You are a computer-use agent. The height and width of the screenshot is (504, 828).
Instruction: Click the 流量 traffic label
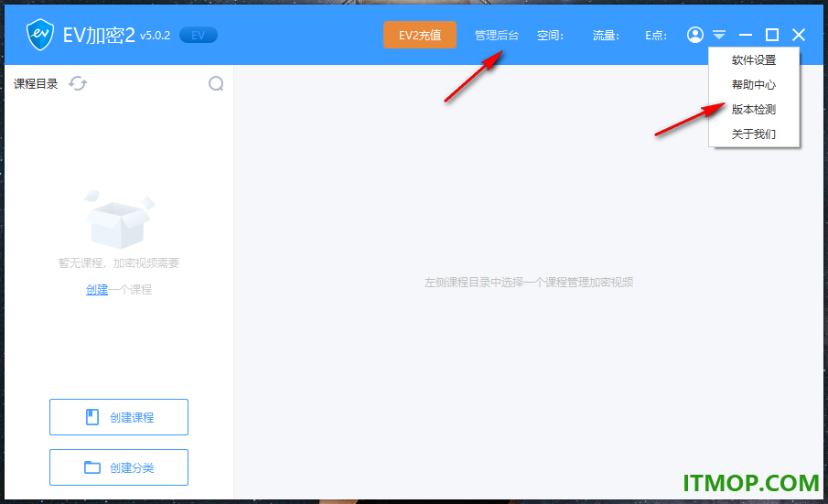(x=606, y=36)
